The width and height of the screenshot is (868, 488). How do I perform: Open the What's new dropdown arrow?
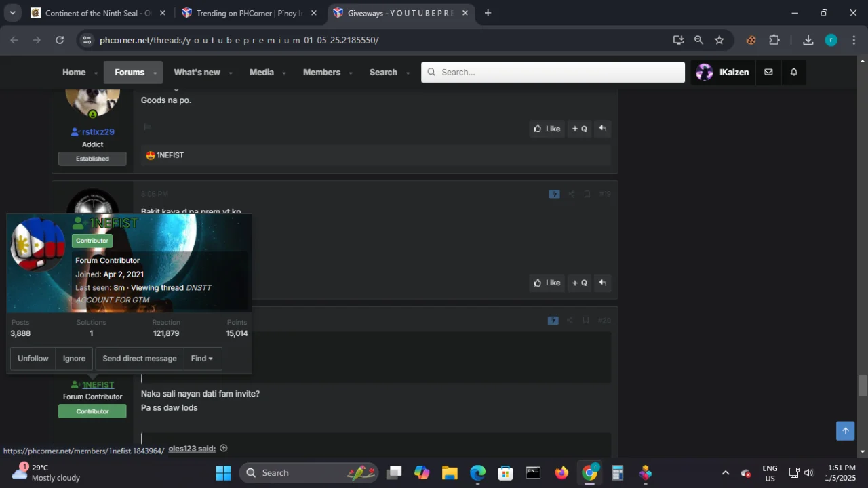tap(231, 73)
